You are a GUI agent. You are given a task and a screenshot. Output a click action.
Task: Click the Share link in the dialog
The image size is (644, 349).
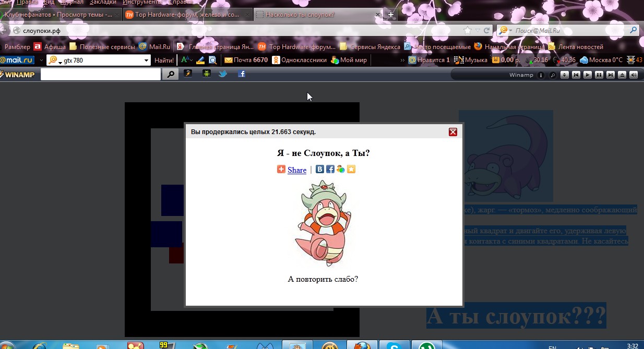coord(296,170)
